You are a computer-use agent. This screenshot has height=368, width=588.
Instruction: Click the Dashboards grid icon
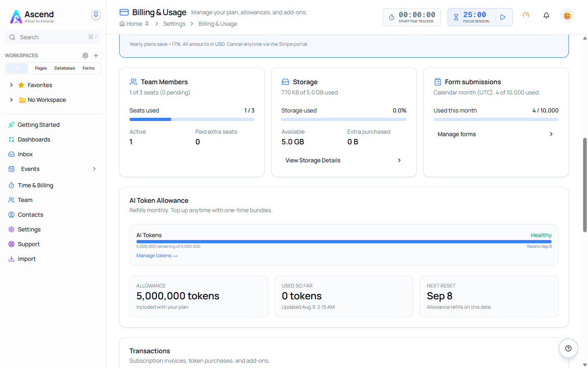[11, 139]
